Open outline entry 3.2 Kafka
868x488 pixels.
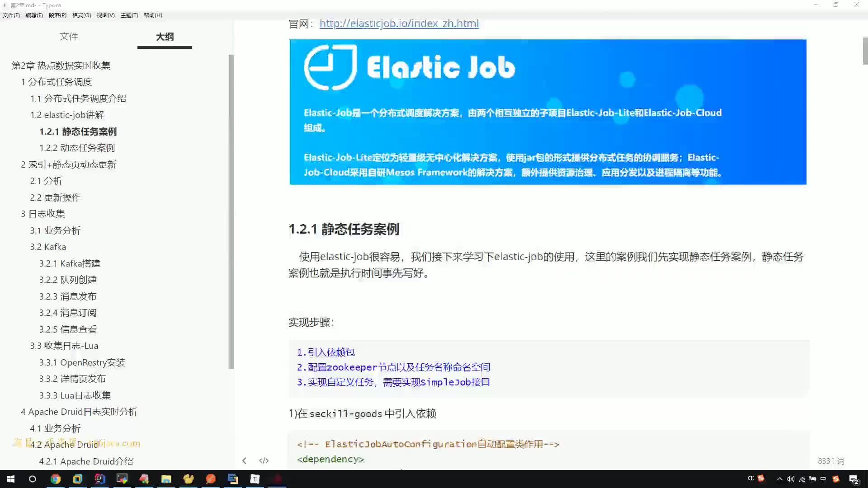pyautogui.click(x=48, y=247)
